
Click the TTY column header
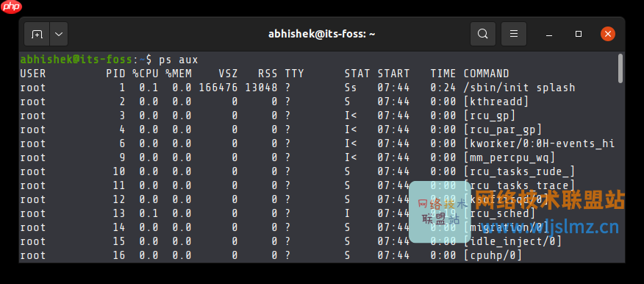tap(295, 74)
